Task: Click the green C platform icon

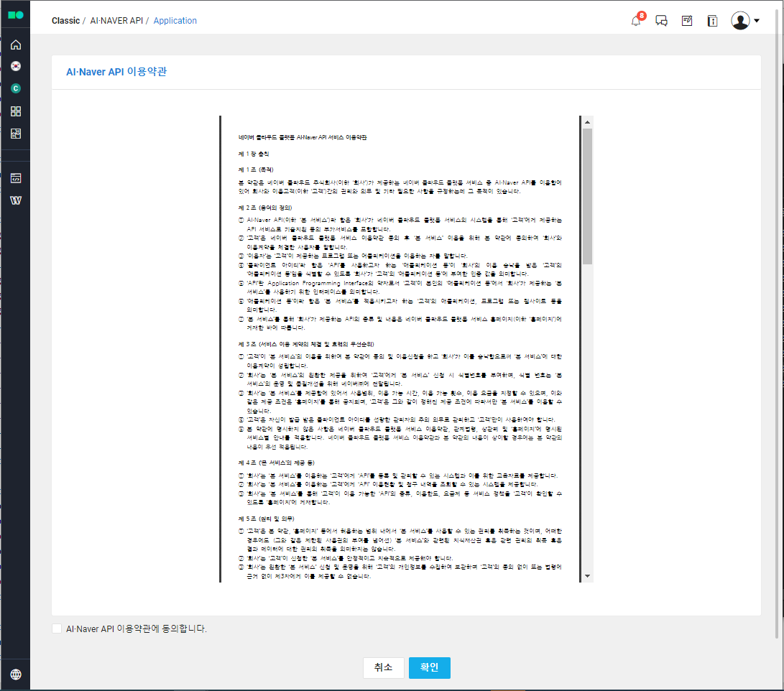Action: 16,88
